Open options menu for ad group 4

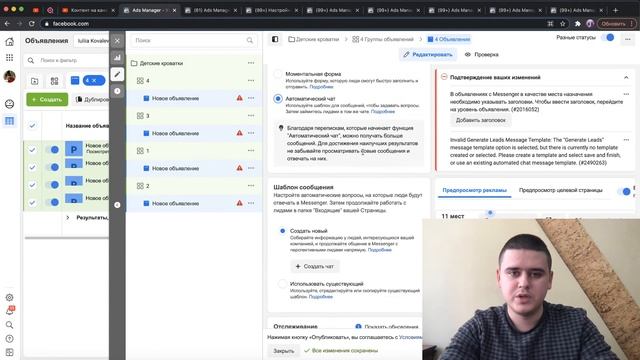[x=251, y=80]
